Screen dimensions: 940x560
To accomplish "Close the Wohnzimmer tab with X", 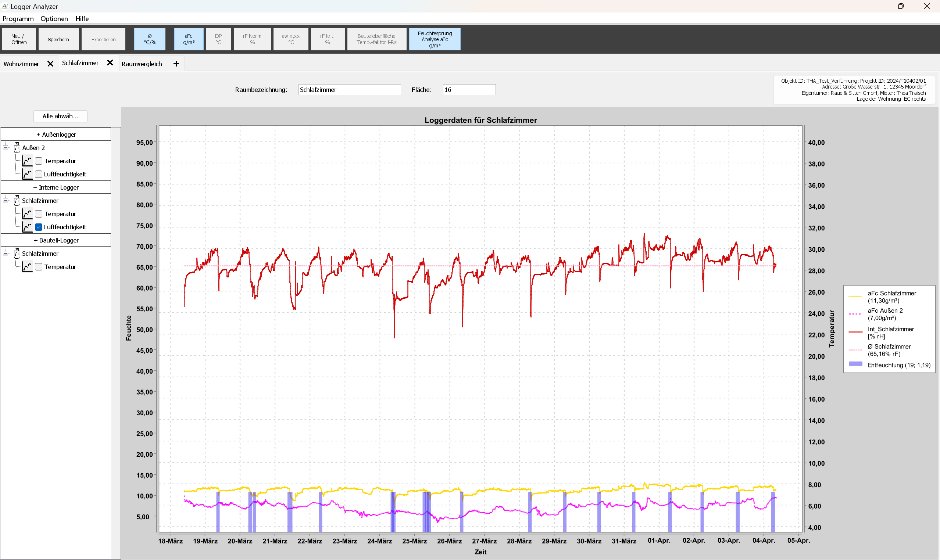I will click(50, 64).
